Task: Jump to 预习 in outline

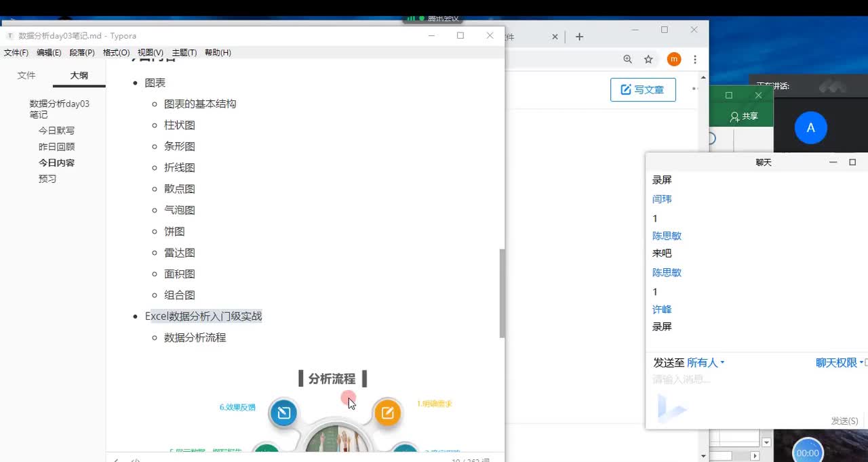Action: (47, 180)
